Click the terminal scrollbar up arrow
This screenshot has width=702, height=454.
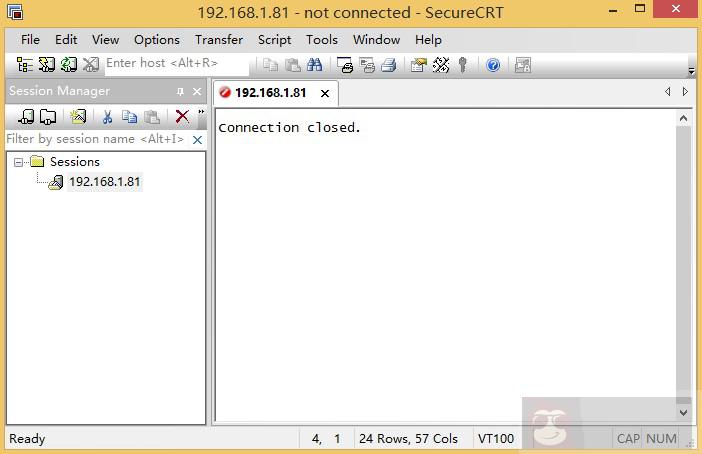[x=683, y=119]
